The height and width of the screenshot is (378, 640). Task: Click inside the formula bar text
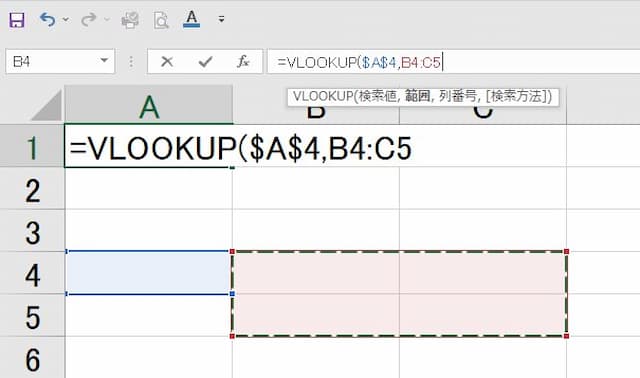click(x=359, y=62)
